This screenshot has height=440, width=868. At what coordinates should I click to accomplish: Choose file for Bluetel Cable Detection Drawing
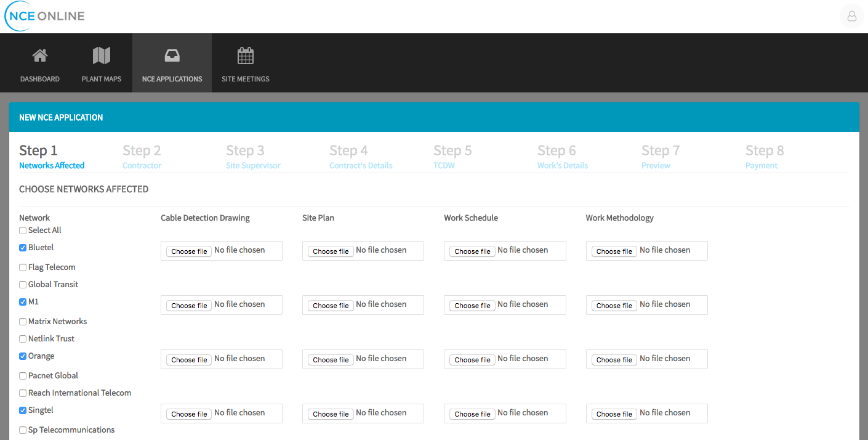coord(189,251)
